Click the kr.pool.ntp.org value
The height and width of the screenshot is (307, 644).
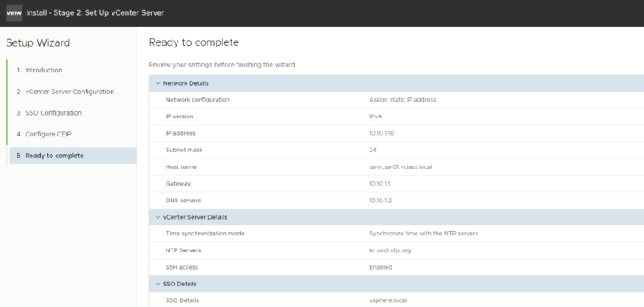390,250
